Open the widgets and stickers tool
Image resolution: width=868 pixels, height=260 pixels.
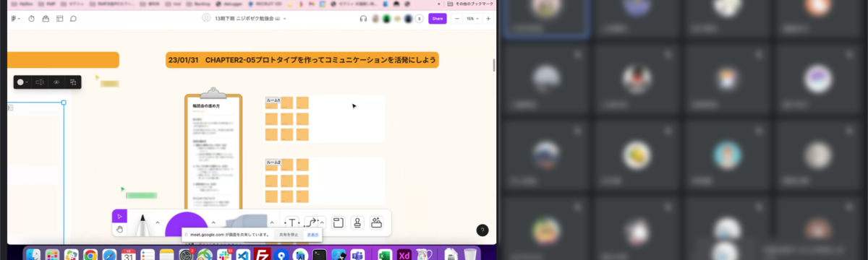[x=376, y=222]
